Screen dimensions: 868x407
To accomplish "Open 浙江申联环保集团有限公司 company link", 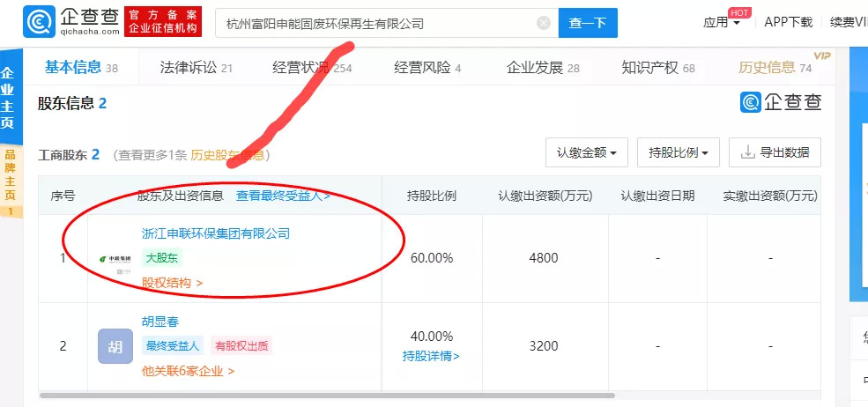I will (216, 233).
